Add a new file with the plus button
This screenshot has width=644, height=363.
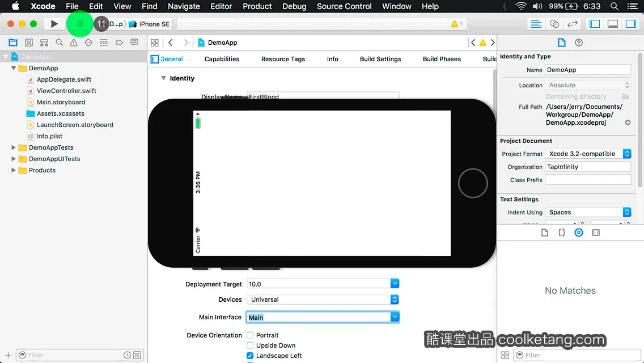click(x=8, y=355)
